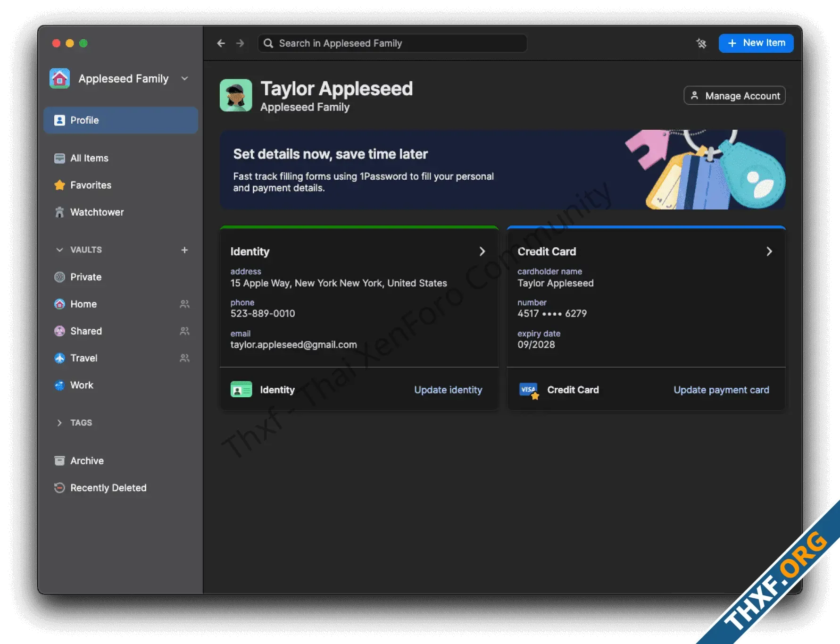Select the Private vault

tap(121, 277)
